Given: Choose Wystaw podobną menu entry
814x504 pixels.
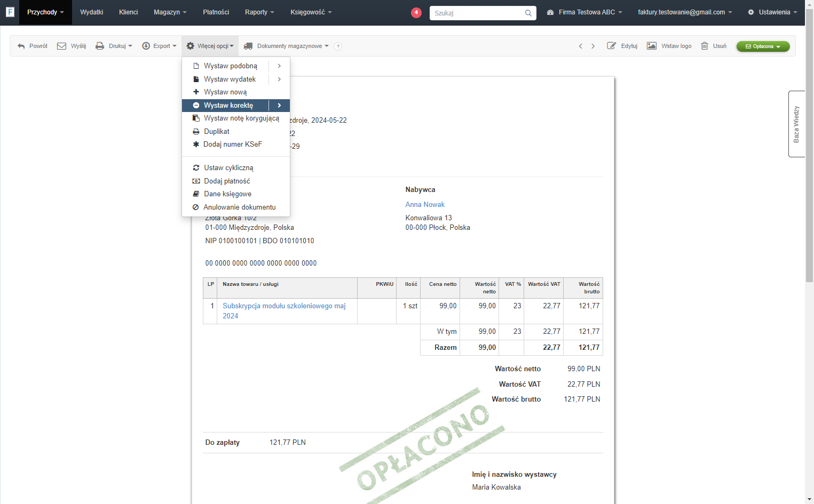Looking at the screenshot, I should point(225,66).
